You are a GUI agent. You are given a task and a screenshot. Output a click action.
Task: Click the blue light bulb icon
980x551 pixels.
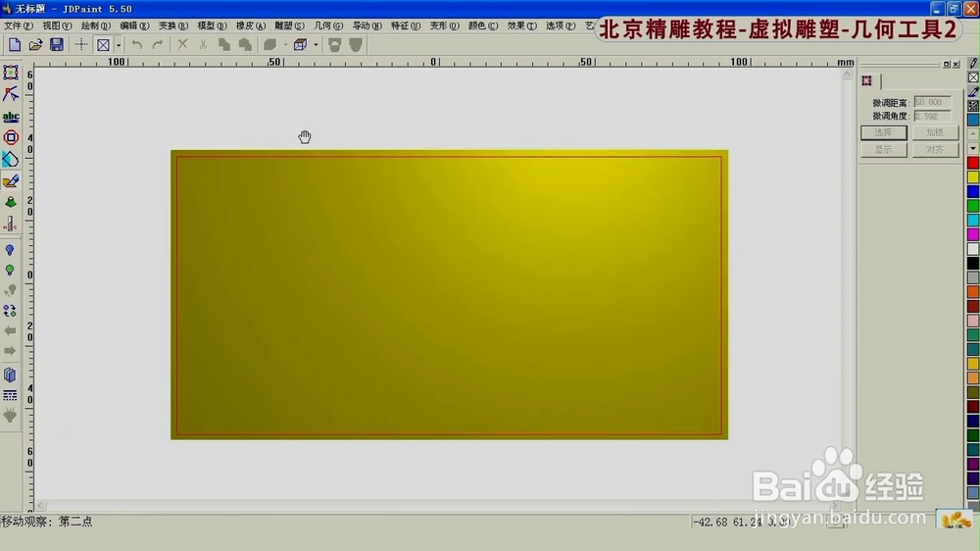pos(10,250)
